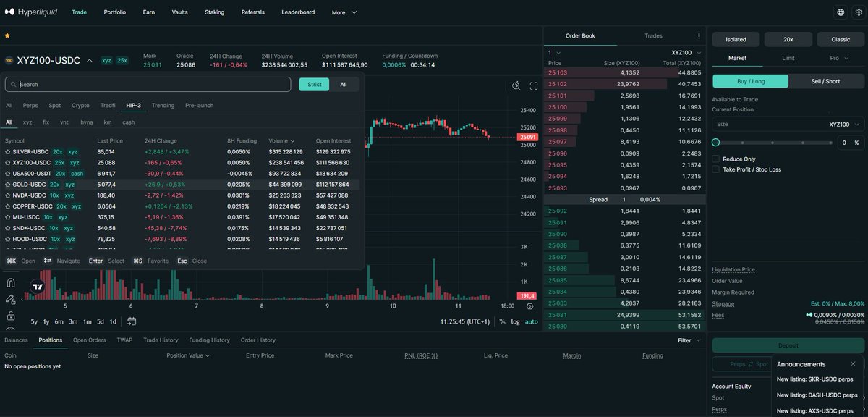Favorite SILVER-USDC with its star

[x=8, y=152]
